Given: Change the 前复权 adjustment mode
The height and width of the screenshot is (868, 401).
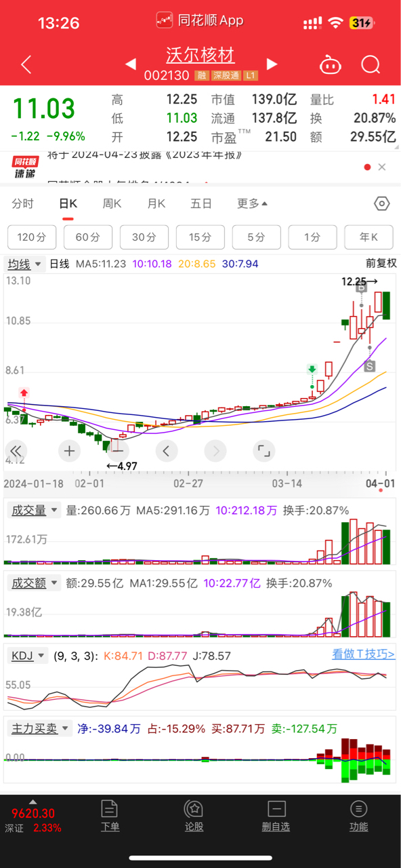Looking at the screenshot, I should pos(381,264).
